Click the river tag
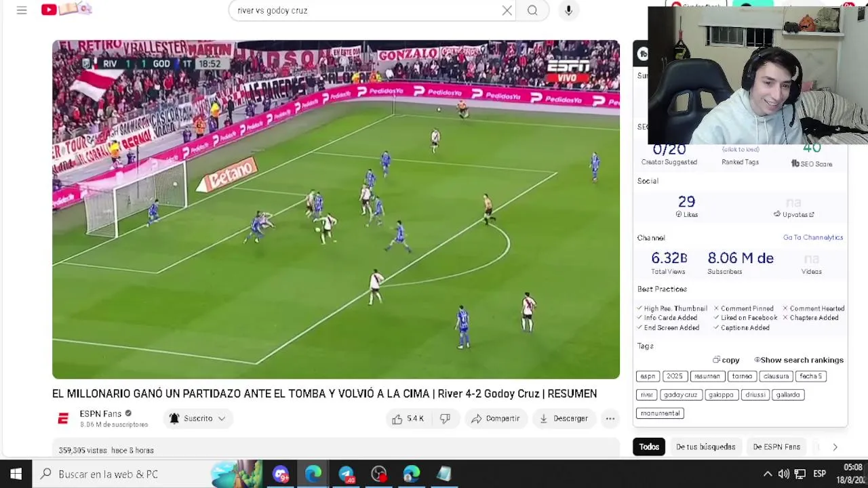Viewport: 868px width, 488px height. [646, 394]
